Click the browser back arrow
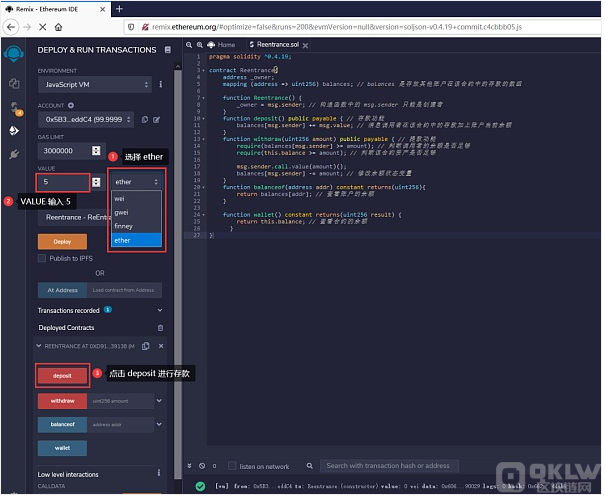The image size is (605, 498). (11, 27)
